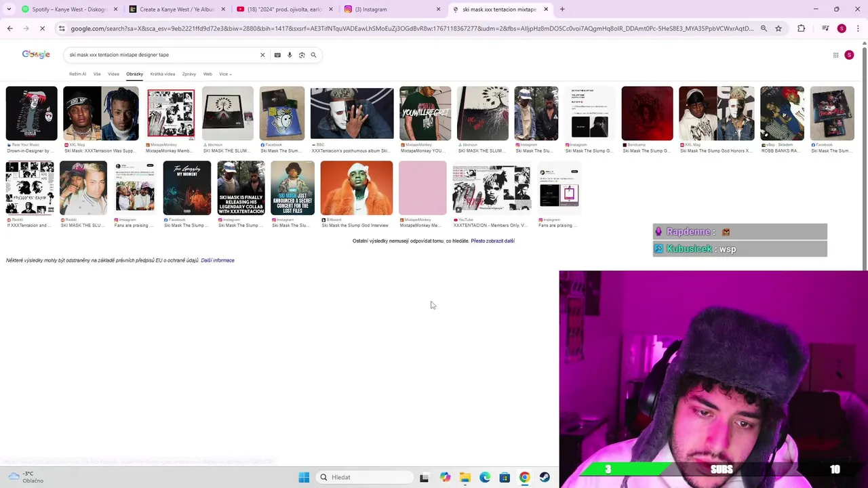Viewport: 868px width, 488px height.
Task: View site information icon in address bar
Action: pos(62,28)
